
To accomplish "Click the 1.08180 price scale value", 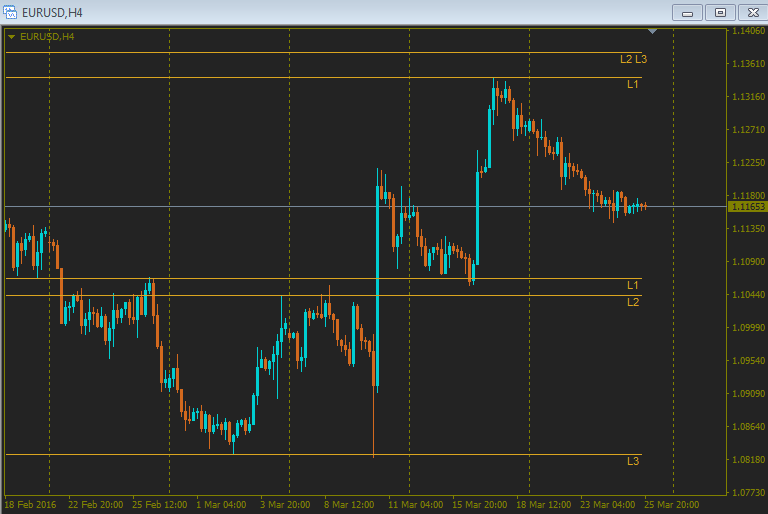I will (x=748, y=460).
